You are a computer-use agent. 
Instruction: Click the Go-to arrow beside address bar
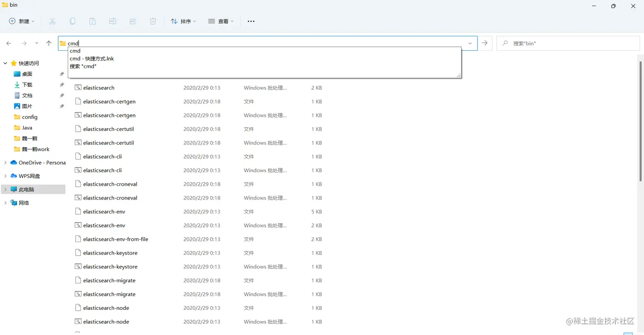(485, 43)
